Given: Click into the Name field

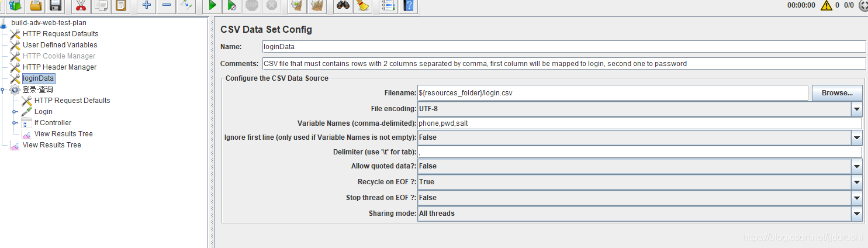Looking at the screenshot, I should [564, 47].
